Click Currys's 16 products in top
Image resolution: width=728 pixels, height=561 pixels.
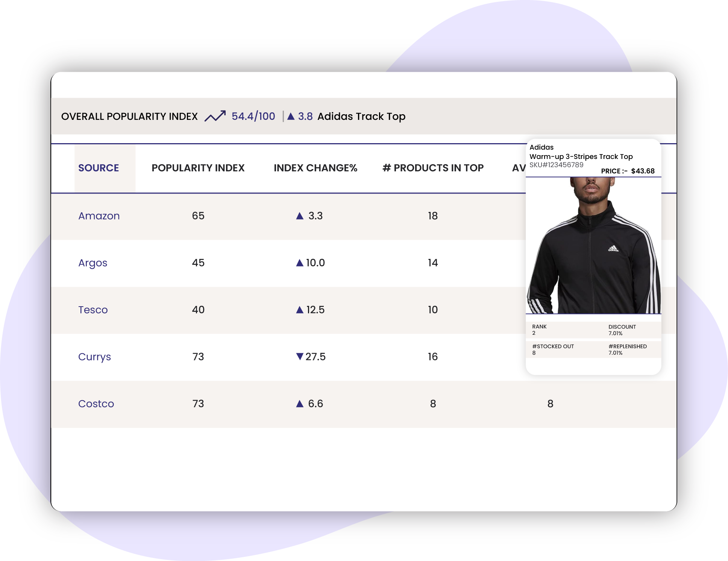coord(433,357)
